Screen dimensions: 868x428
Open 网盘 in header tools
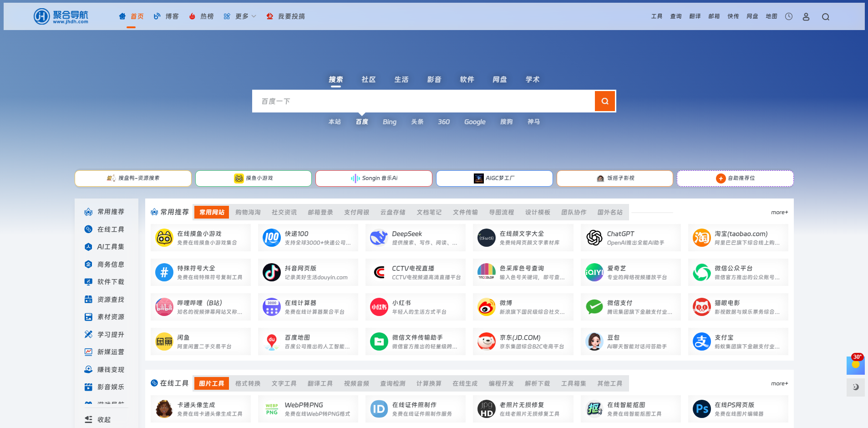[x=752, y=16]
